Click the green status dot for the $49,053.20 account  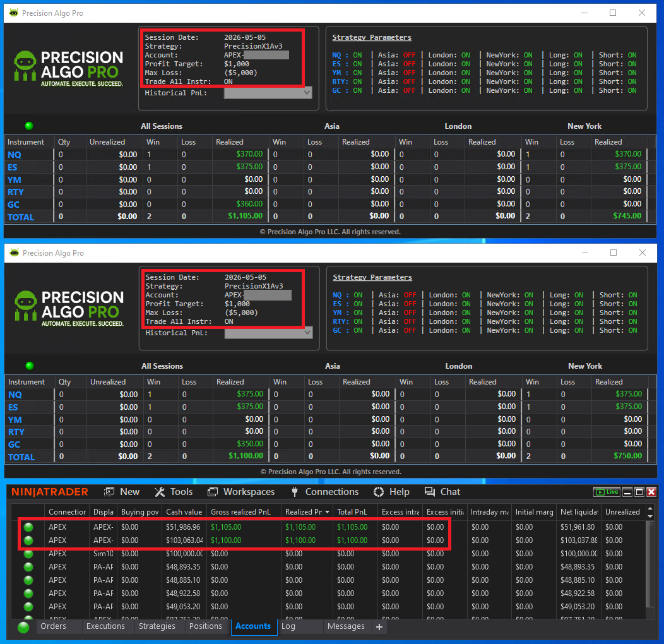coord(28,606)
